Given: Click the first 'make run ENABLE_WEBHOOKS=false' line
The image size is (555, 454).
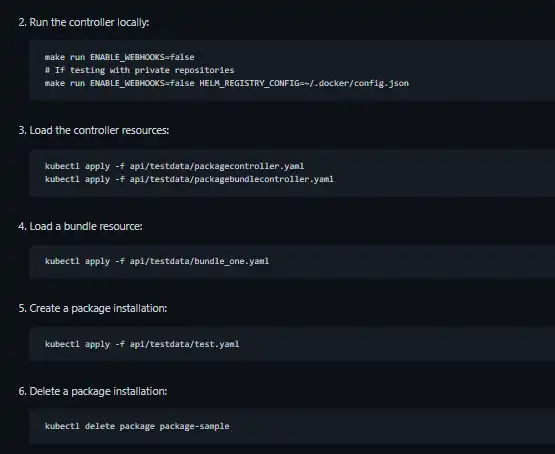Looking at the screenshot, I should (x=120, y=57).
